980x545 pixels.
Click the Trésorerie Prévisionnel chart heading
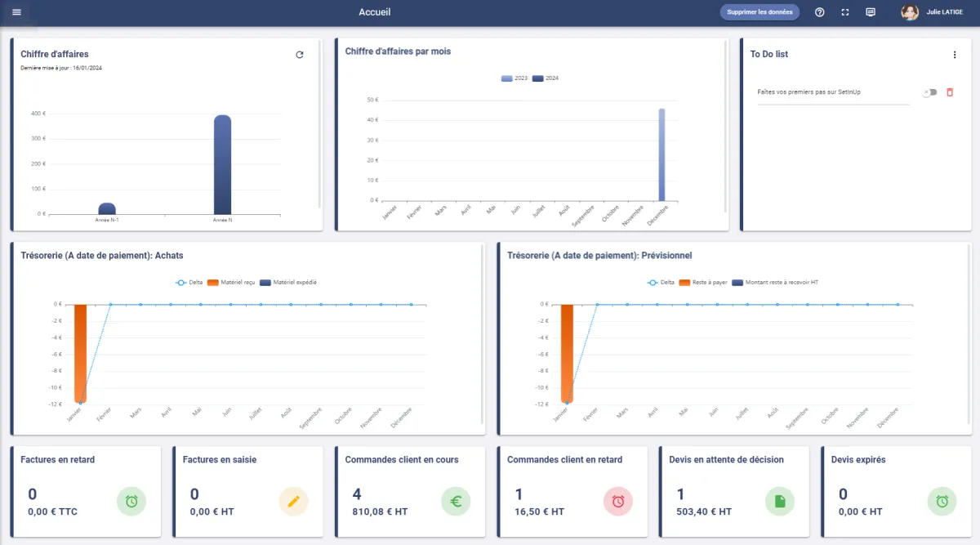pyautogui.click(x=601, y=256)
